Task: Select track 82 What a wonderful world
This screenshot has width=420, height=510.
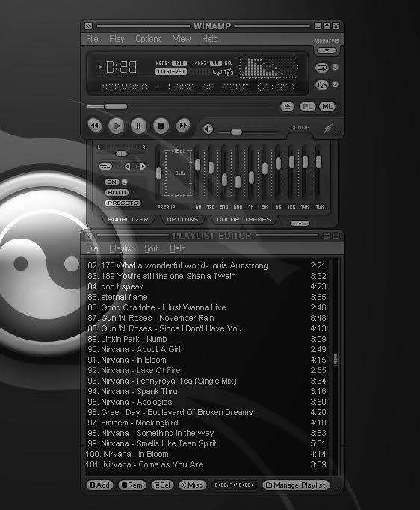Action: [x=206, y=265]
